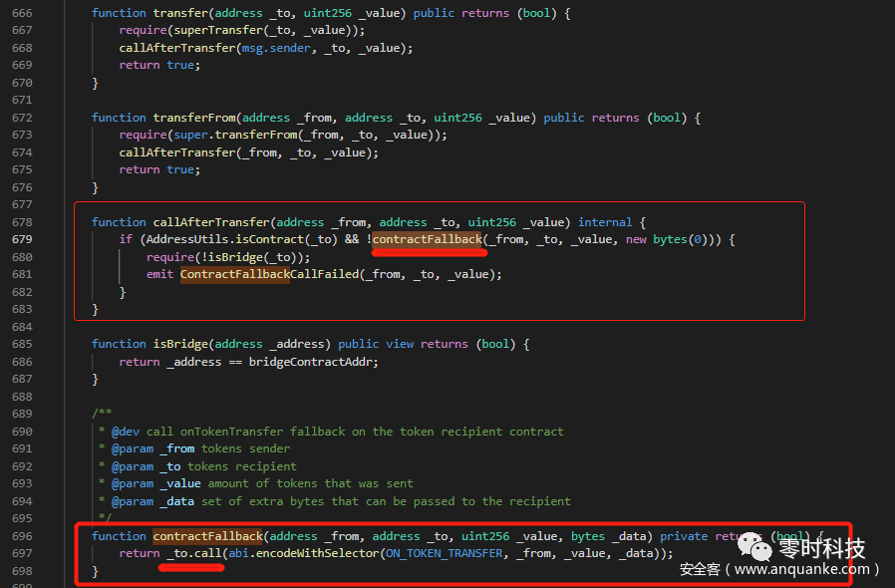Click ON_TOKEN_TRANSFER constant in the encodeWithSelector call
895x588 pixels.
point(447,553)
